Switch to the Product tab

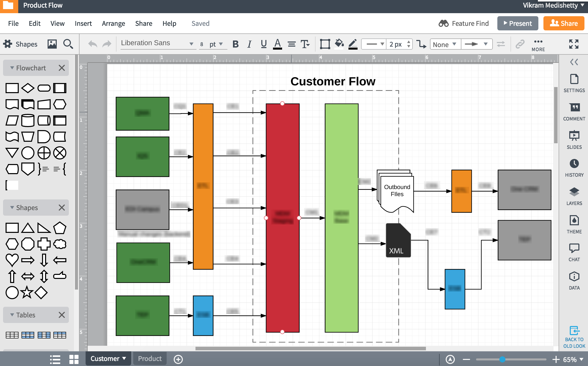150,359
